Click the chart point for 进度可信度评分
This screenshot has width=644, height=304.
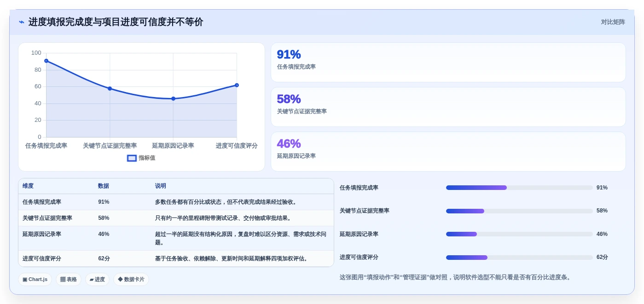coord(237,85)
